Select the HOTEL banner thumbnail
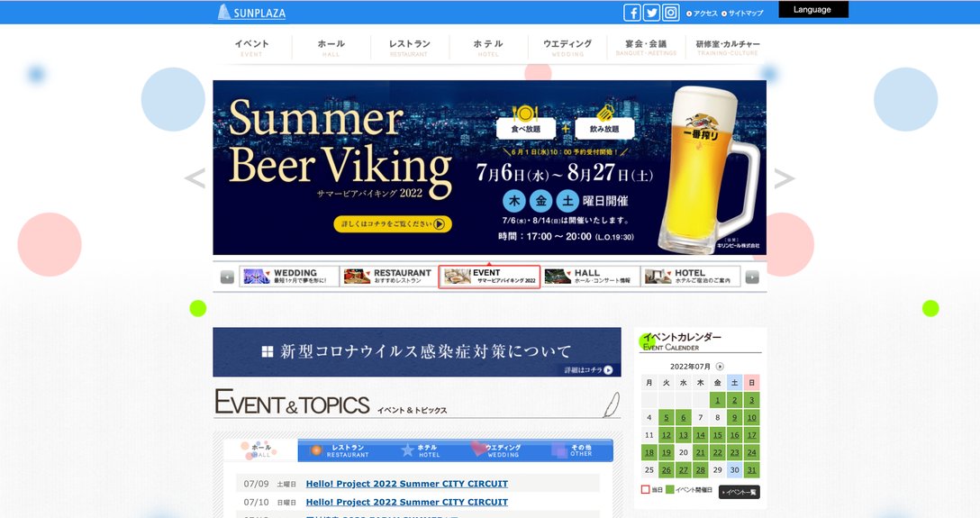The image size is (980, 518). tap(690, 277)
